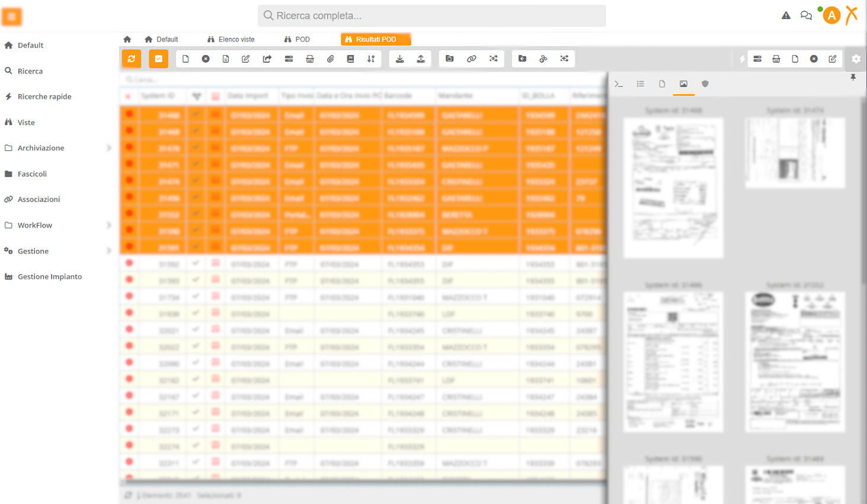Image resolution: width=867 pixels, height=504 pixels.
Task: Click the upload tray icon
Action: (x=421, y=59)
